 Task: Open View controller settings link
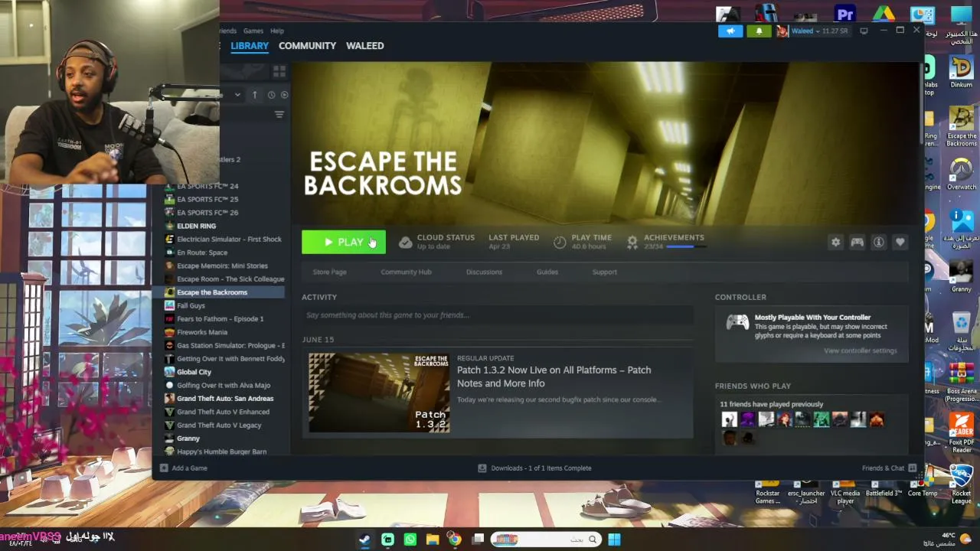click(x=860, y=350)
